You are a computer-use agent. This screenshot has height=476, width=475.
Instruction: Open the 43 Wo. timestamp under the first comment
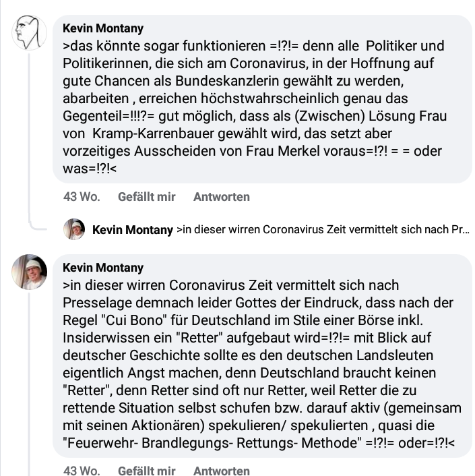click(x=82, y=197)
